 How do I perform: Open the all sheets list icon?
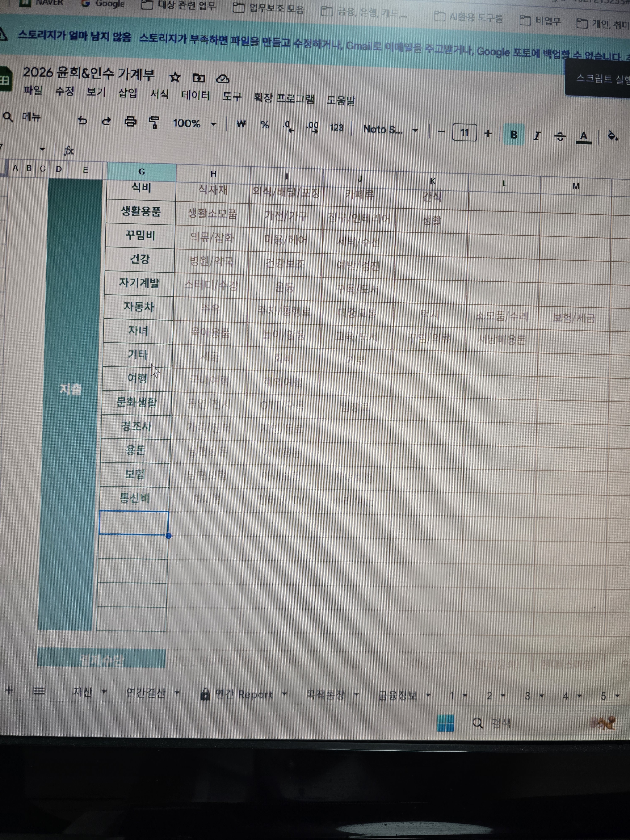pos(39,691)
